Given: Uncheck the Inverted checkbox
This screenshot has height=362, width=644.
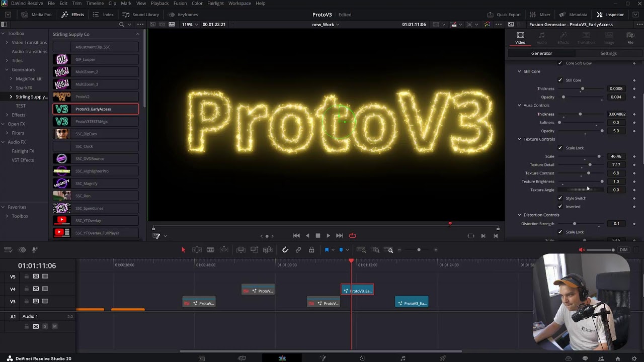Looking at the screenshot, I should 560,207.
